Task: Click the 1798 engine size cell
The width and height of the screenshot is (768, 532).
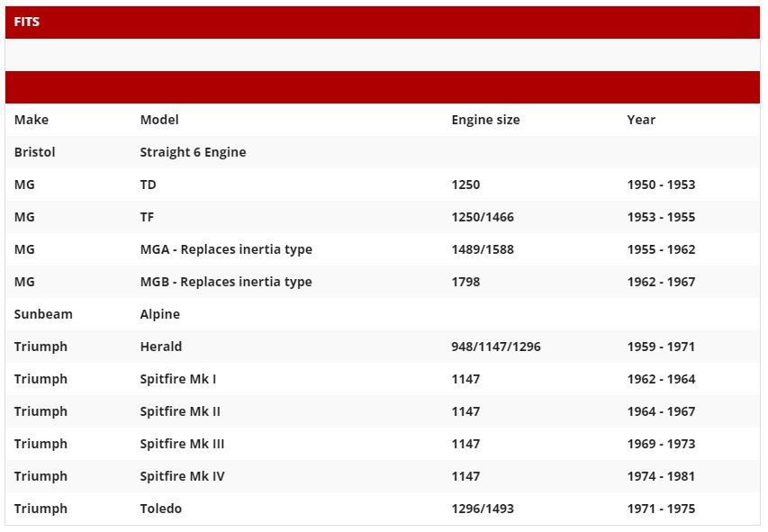Action: [465, 281]
